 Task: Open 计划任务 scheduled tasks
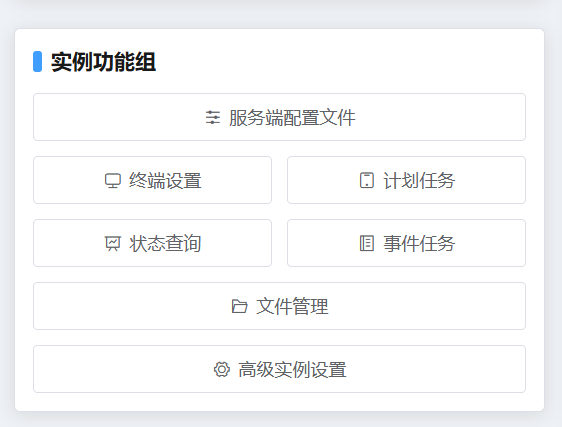coord(406,180)
